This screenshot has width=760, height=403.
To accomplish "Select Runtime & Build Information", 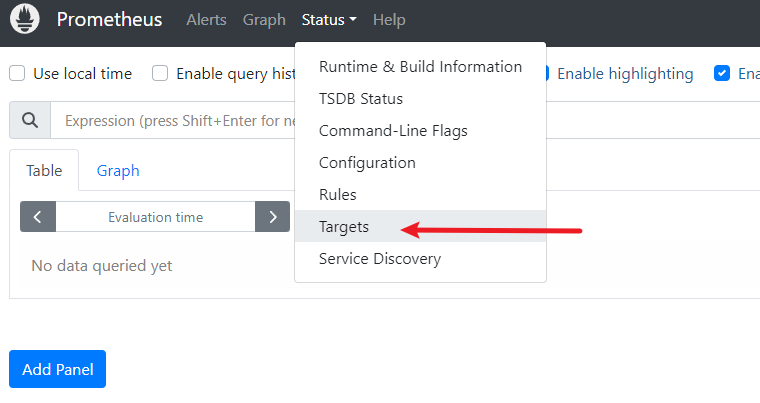I will tap(420, 67).
